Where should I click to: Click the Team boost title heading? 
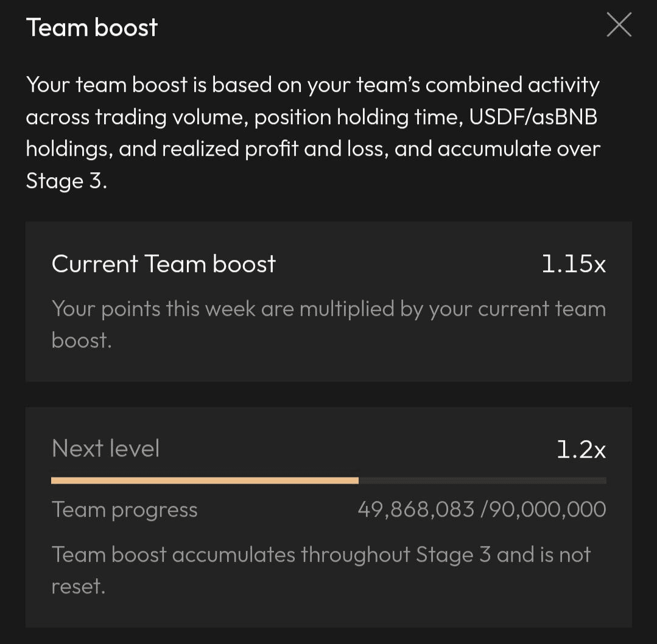[92, 27]
